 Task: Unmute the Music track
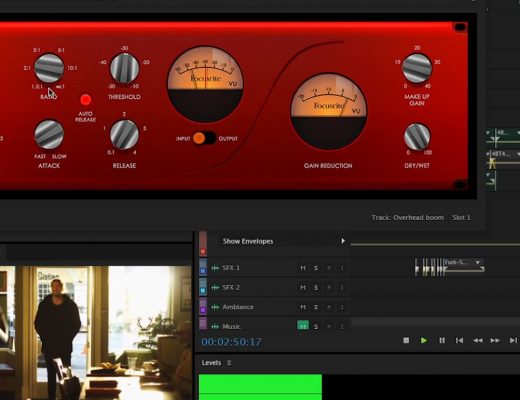(303, 326)
